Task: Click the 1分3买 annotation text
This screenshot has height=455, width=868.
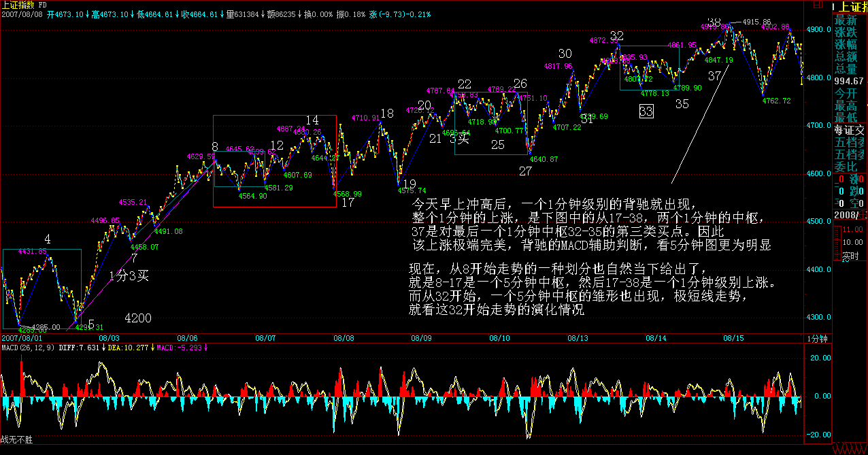Action: point(129,275)
